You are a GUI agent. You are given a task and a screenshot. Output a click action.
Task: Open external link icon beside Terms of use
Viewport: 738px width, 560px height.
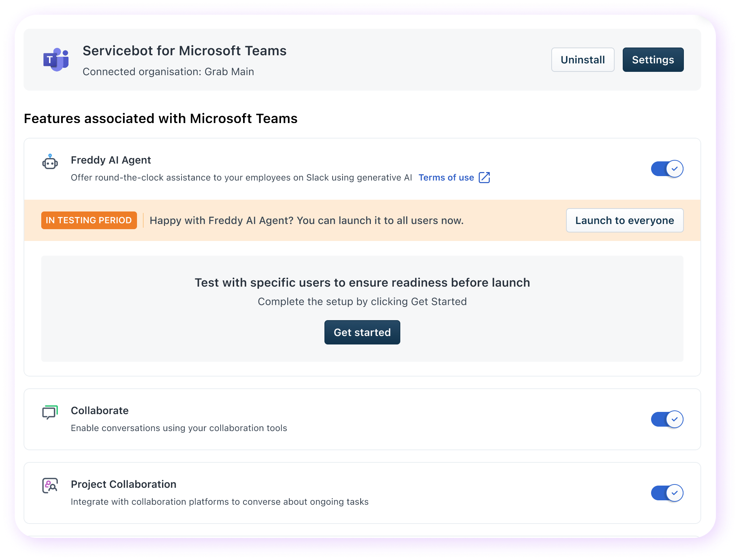[484, 178]
